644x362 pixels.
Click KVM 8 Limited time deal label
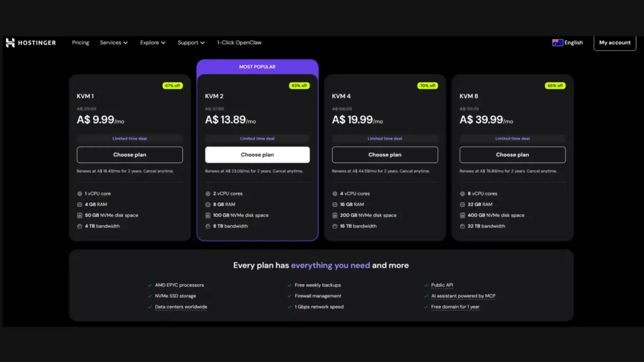point(512,139)
